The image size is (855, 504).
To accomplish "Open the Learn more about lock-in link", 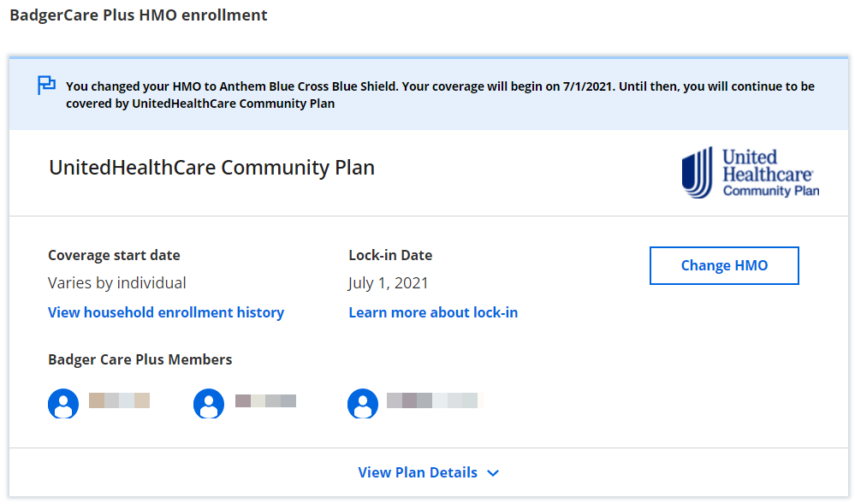I will [x=433, y=312].
